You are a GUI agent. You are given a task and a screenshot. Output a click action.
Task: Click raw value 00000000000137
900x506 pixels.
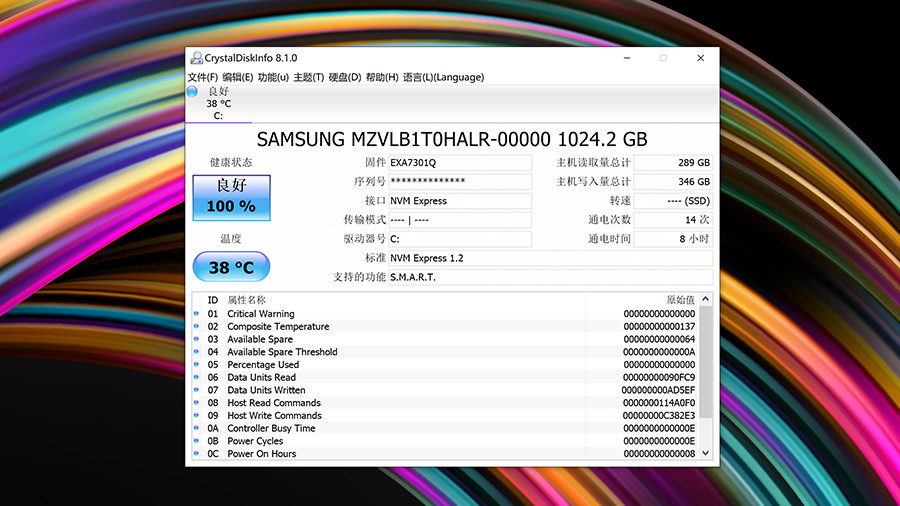tap(659, 326)
